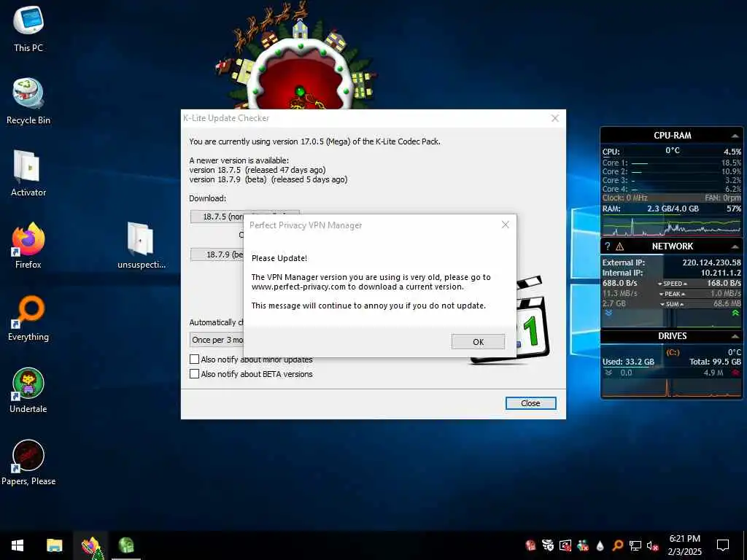This screenshot has width=747, height=560.
Task: Open File Explorer from the taskbar
Action: (x=54, y=545)
